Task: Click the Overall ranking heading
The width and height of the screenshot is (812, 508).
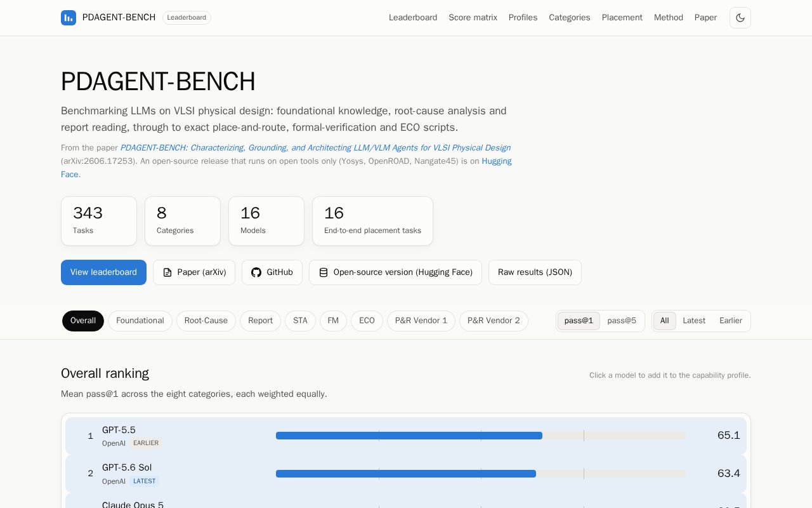Action: point(105,373)
